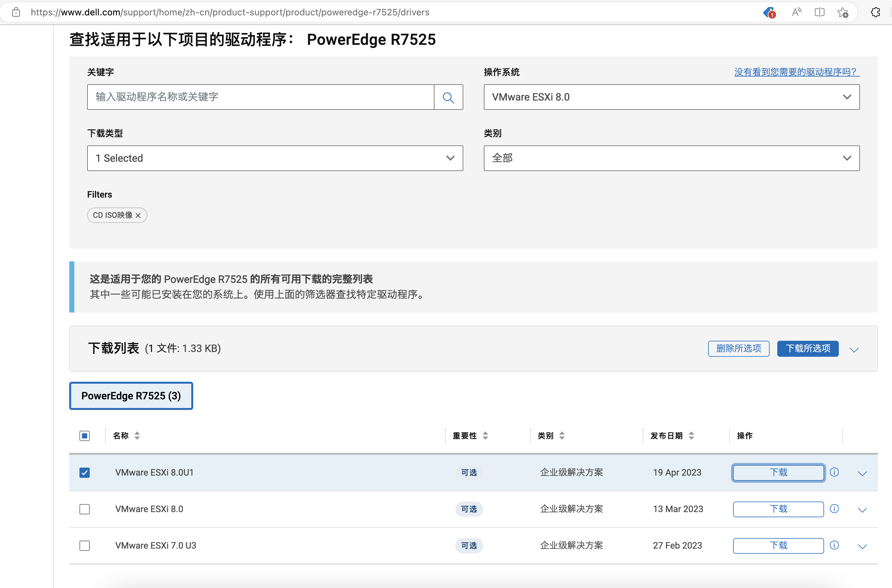Open 操作系统 dropdown showing VMware ESXi 8.0
Image resolution: width=892 pixels, height=588 pixels.
pos(672,97)
